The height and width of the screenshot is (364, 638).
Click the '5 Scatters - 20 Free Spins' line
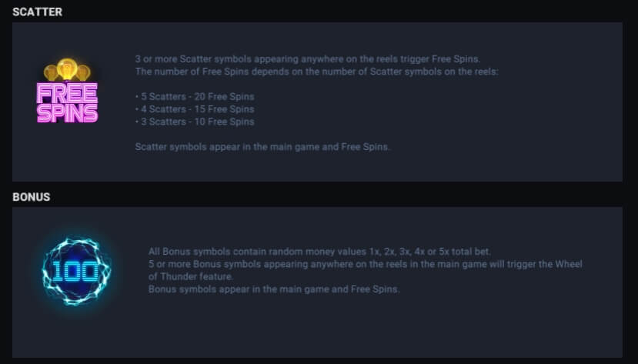click(x=194, y=97)
